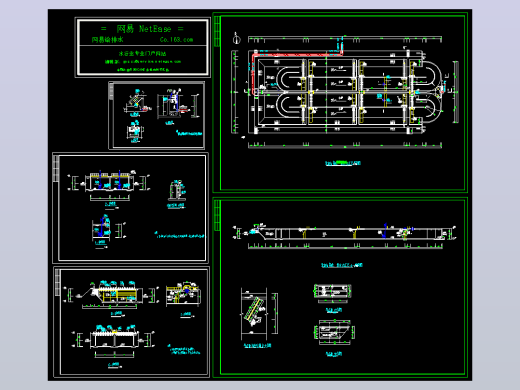Select the lower cross-section on bottom-left sheet
This screenshot has height=390, width=520.
pos(113,340)
